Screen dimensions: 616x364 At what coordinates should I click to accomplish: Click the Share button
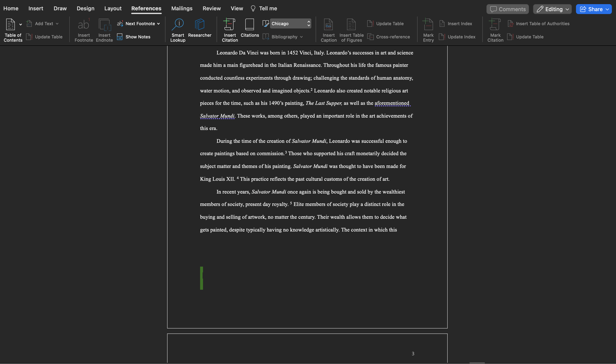(x=594, y=9)
